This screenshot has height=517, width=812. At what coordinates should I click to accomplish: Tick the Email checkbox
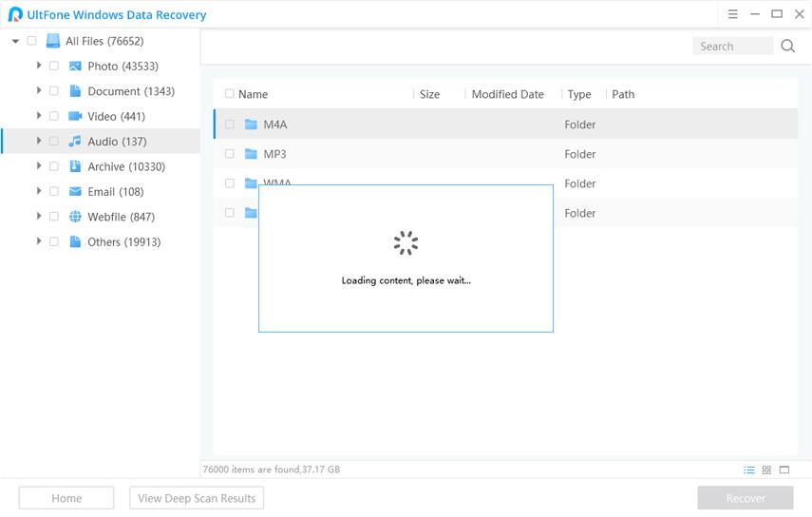point(54,192)
